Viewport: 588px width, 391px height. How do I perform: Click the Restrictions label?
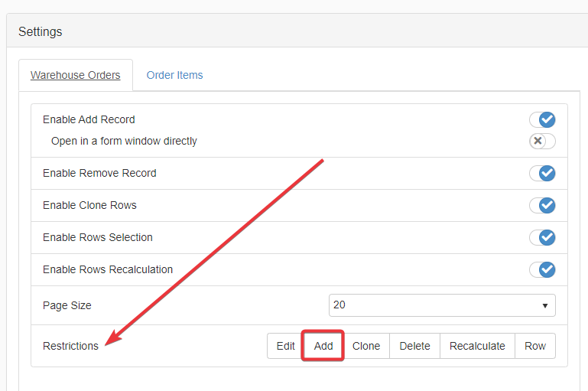(x=70, y=346)
